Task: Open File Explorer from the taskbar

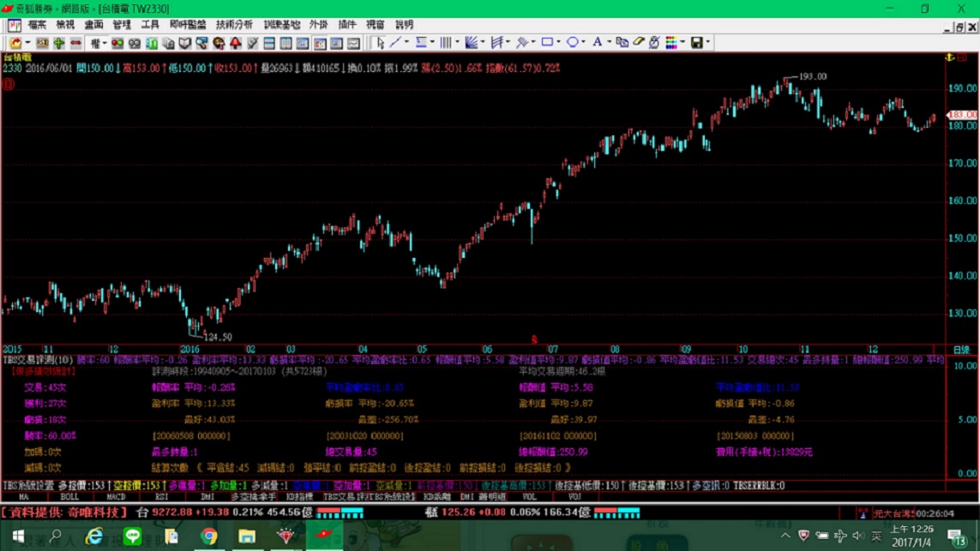Action: coord(247,536)
